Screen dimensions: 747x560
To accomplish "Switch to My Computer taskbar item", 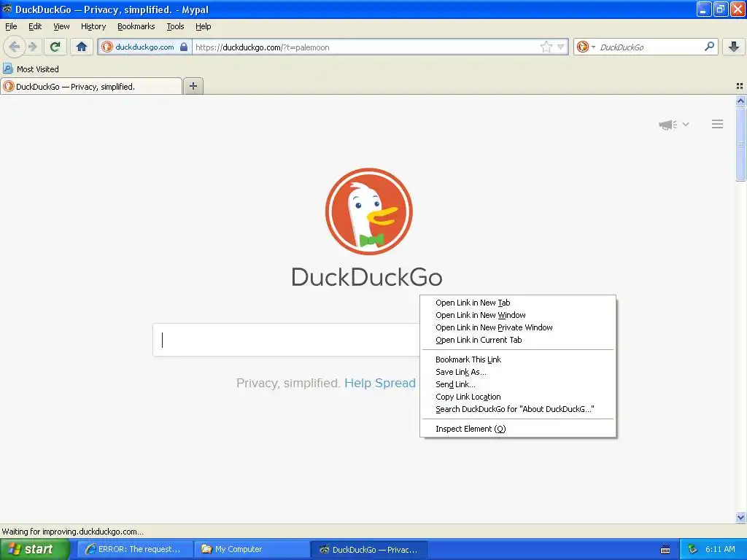I will (x=251, y=549).
